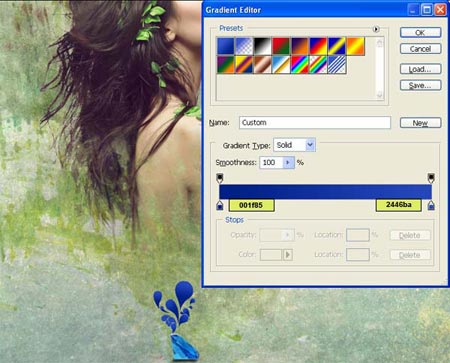Pick the Chrome gradient preset
Screen dimensions: 450x363
point(281,64)
